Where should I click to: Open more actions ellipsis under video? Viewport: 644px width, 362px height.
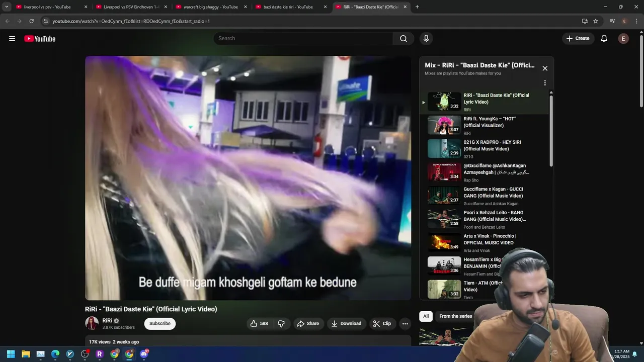coord(405,324)
